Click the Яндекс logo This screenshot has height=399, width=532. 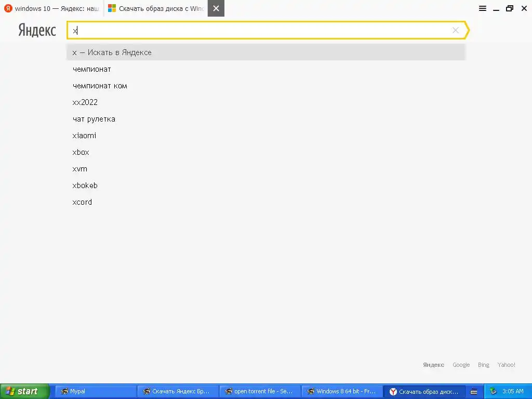tap(37, 30)
